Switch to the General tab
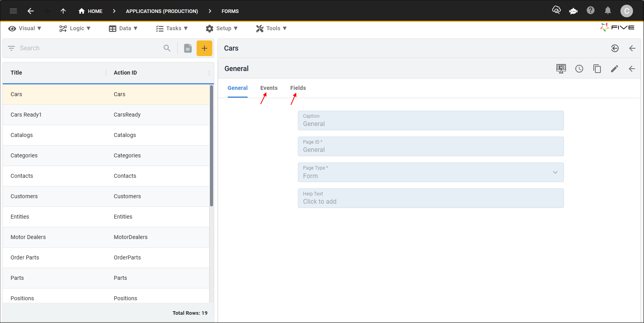Viewport: 644px width, 323px height. pos(237,88)
